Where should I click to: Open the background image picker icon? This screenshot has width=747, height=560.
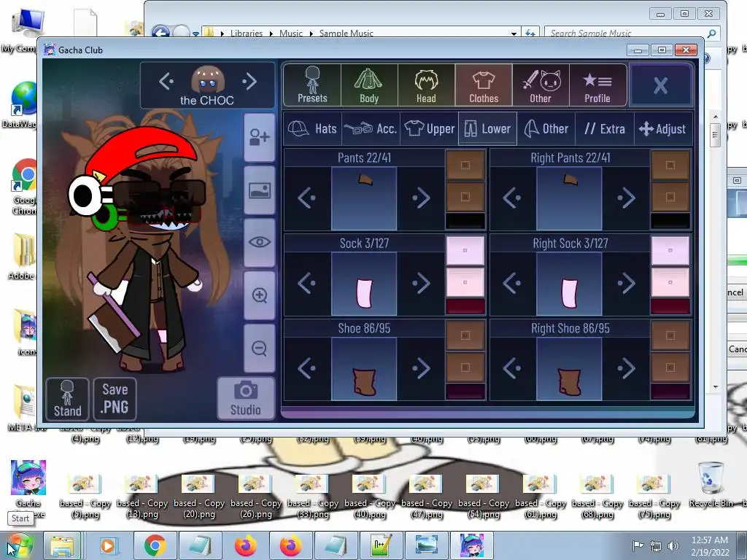click(259, 190)
